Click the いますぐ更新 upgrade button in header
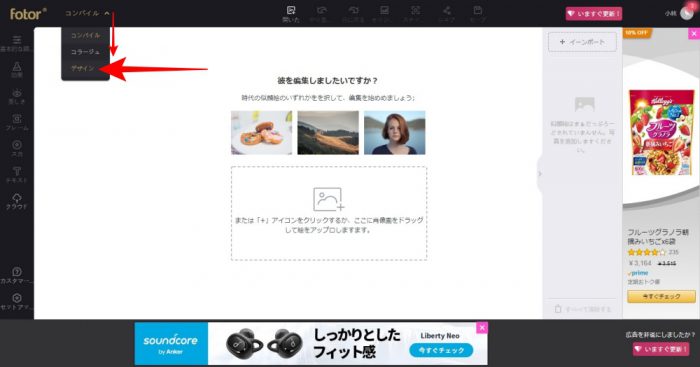Screen dimensions: 700x367 [594, 14]
